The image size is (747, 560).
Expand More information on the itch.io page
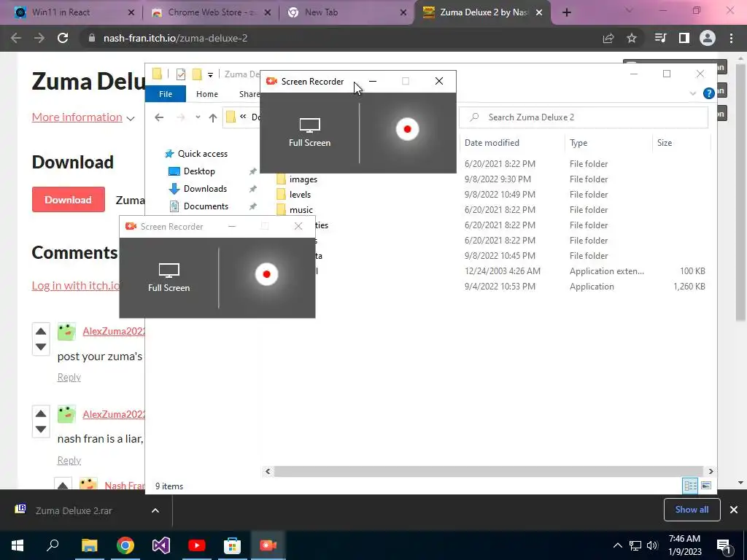[x=83, y=117]
